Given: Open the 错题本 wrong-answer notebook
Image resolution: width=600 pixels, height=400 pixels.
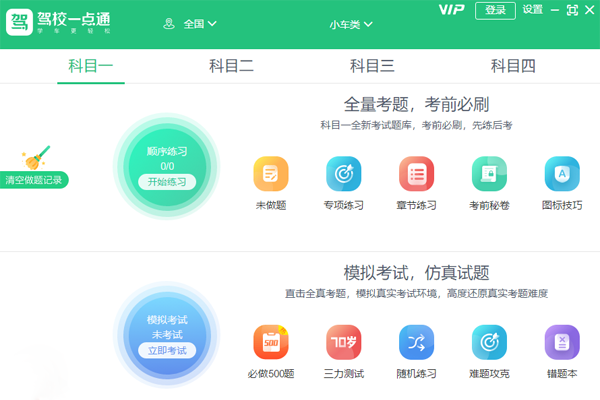Looking at the screenshot, I should pos(562,343).
